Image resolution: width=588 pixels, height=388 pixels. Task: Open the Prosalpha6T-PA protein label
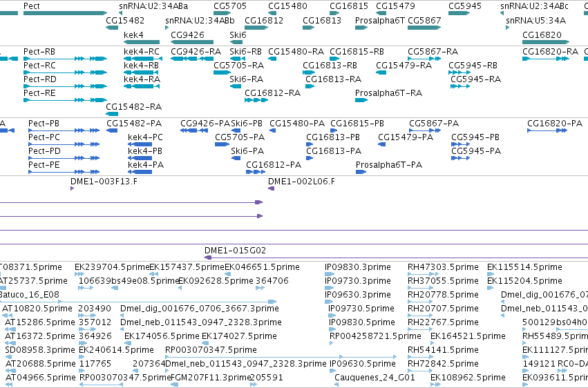[x=389, y=165]
